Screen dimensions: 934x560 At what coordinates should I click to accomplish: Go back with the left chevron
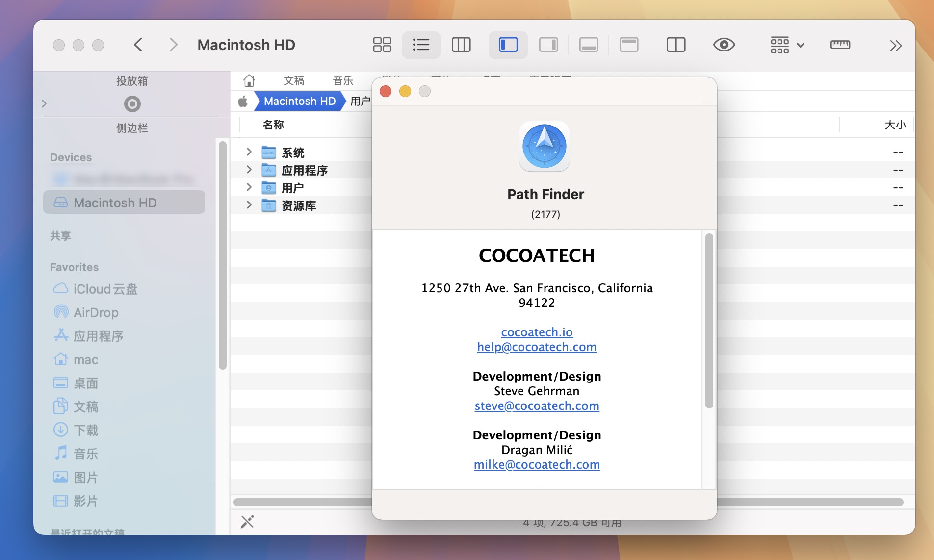click(x=138, y=45)
